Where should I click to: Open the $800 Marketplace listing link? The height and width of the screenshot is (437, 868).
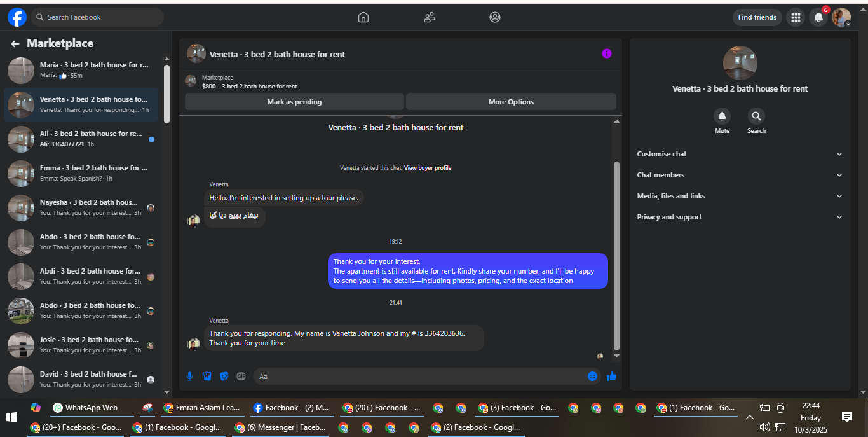point(249,86)
